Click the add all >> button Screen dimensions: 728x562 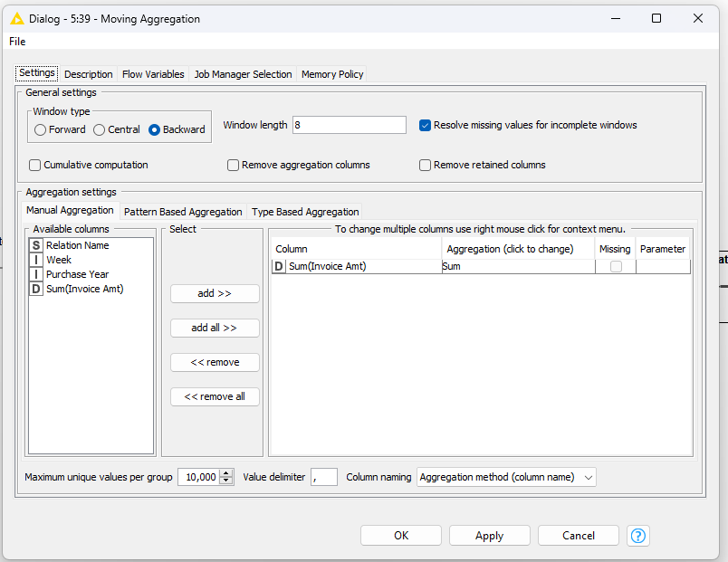215,328
